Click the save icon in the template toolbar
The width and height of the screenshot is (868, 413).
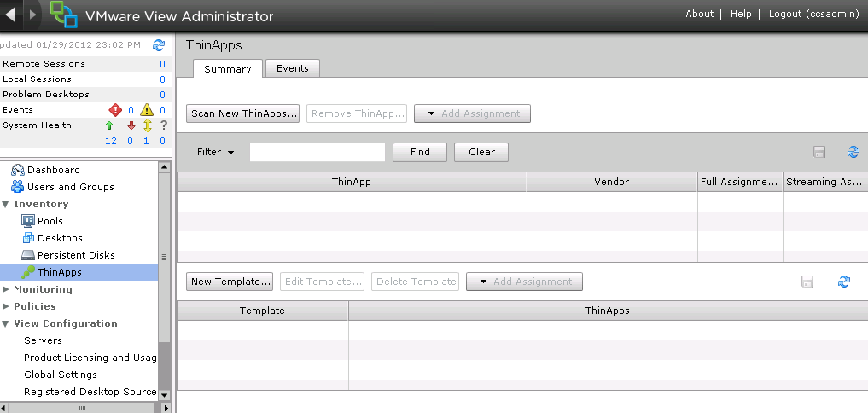(x=807, y=282)
